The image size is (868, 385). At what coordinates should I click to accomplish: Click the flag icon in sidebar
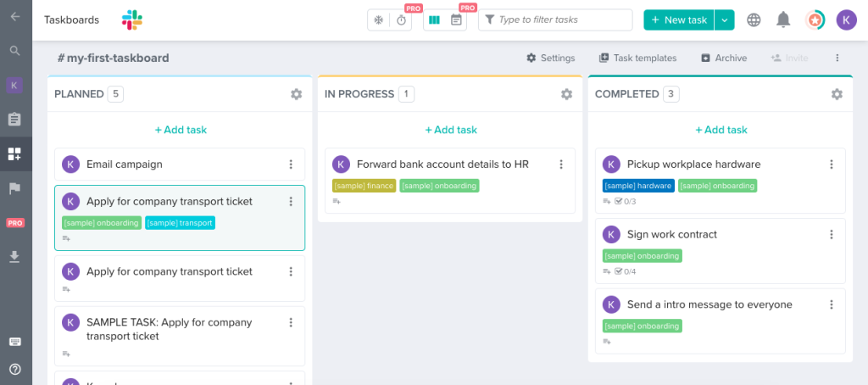15,189
